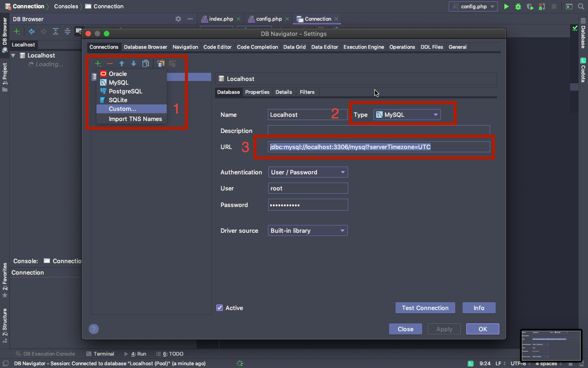
Task: Click the Info button
Action: pos(479,308)
